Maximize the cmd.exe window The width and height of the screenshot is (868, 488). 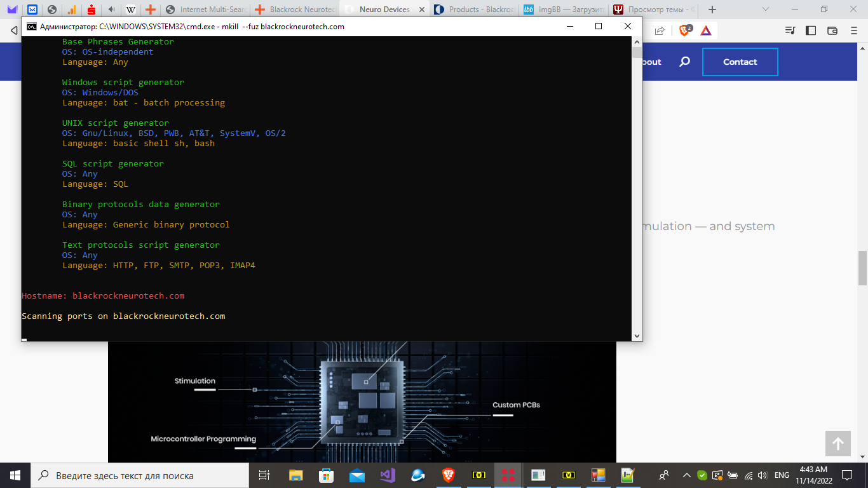599,26
